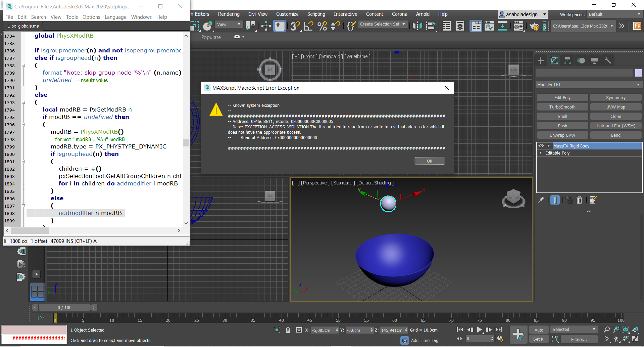The width and height of the screenshot is (644, 347).
Task: Go to the end frame
Action: (x=499, y=330)
